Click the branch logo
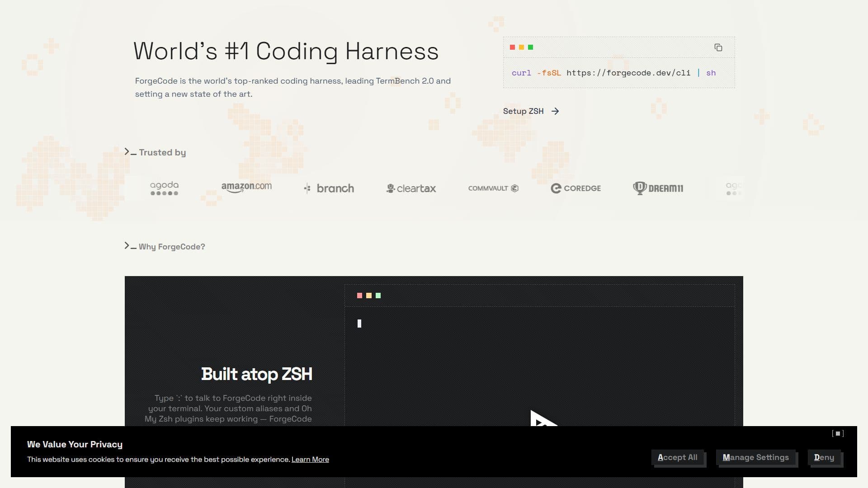868x488 pixels. [329, 188]
